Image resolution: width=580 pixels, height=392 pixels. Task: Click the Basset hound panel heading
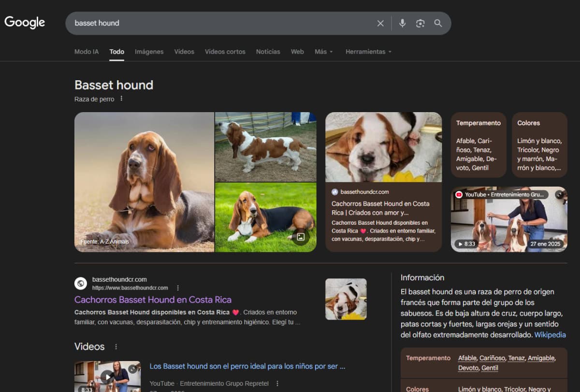coord(114,85)
